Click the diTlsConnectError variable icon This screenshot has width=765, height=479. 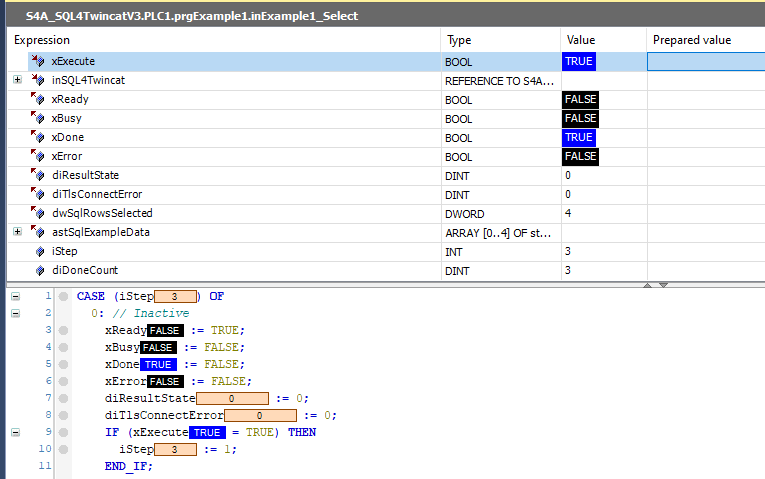click(x=38, y=194)
